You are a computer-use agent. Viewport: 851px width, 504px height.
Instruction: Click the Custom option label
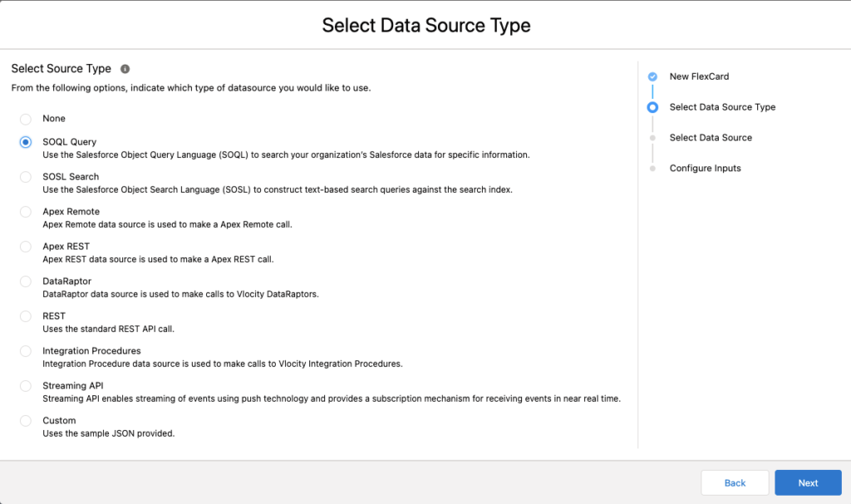click(59, 420)
